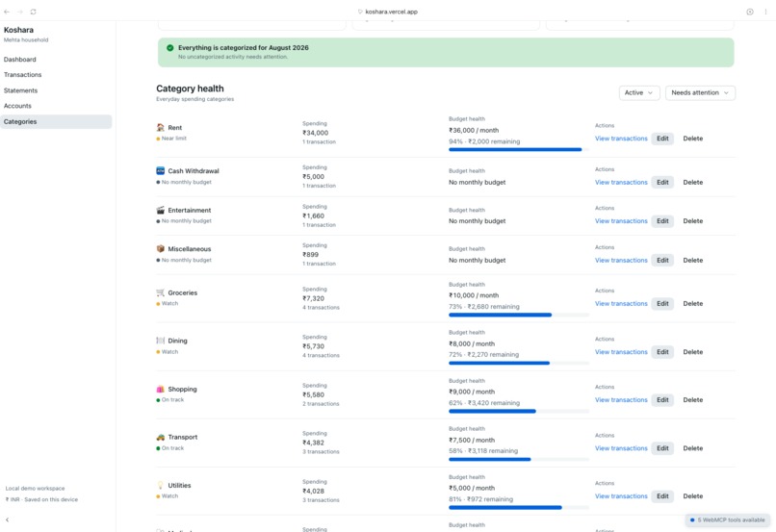This screenshot has width=776, height=532.
Task: View transactions for Rent
Action: [x=621, y=139]
